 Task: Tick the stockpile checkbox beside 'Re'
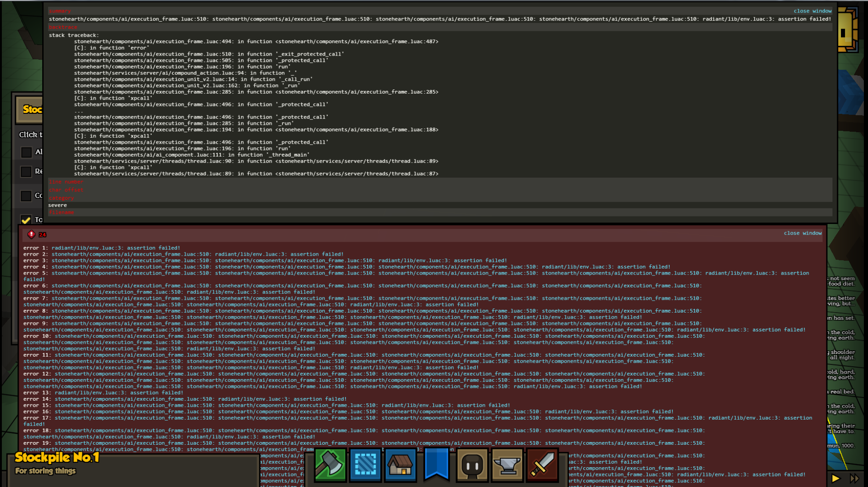click(x=26, y=172)
